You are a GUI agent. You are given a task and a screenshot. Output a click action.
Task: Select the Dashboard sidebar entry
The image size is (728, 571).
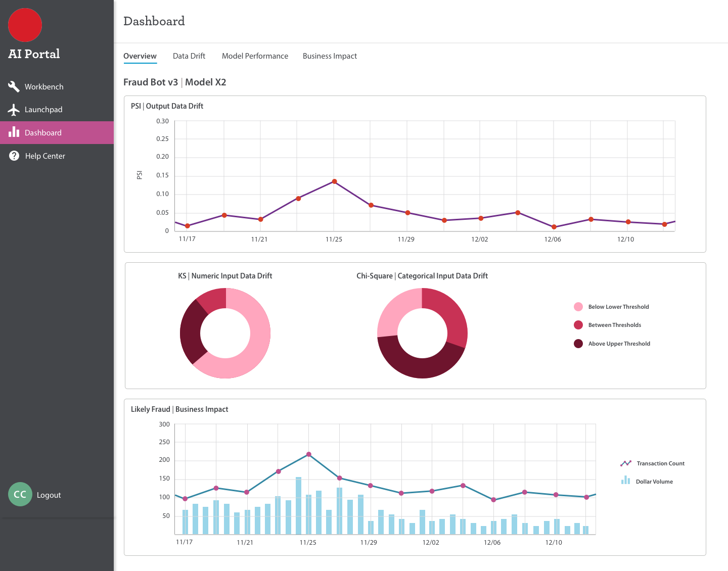pos(43,132)
